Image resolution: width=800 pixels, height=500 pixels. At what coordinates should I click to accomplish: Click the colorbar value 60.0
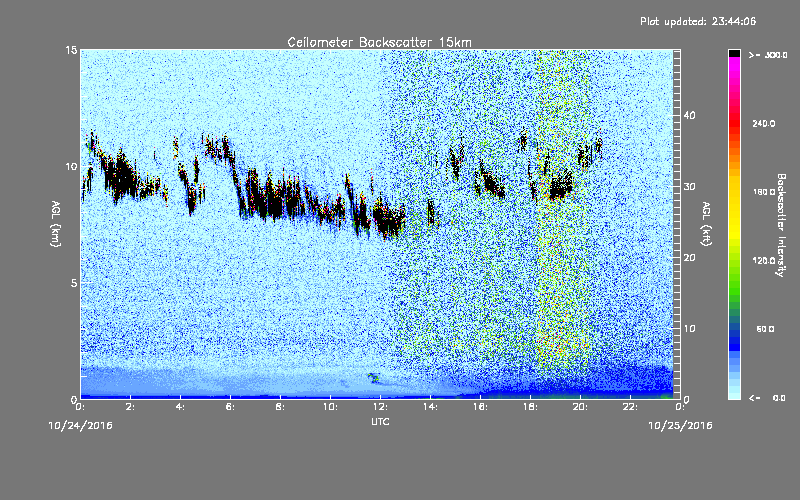tap(765, 329)
